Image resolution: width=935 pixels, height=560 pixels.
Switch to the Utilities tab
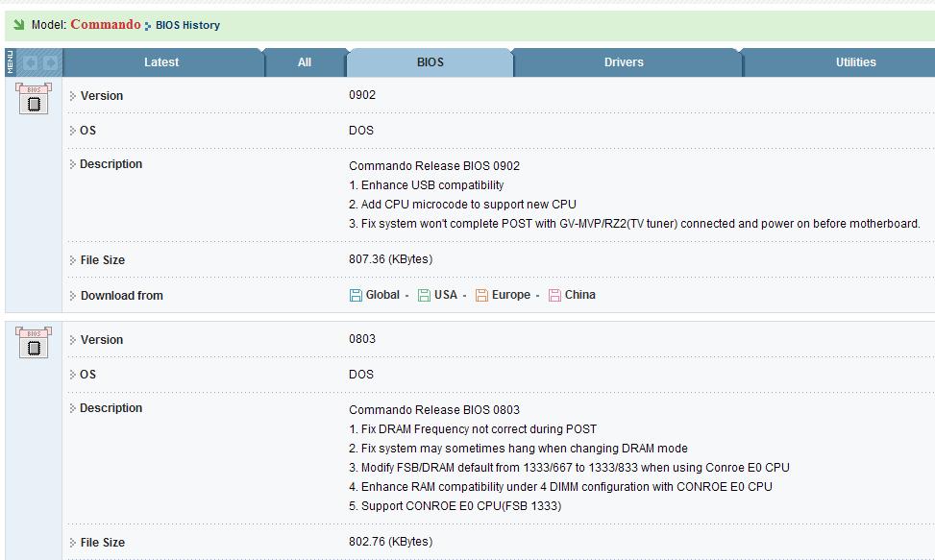click(x=855, y=62)
